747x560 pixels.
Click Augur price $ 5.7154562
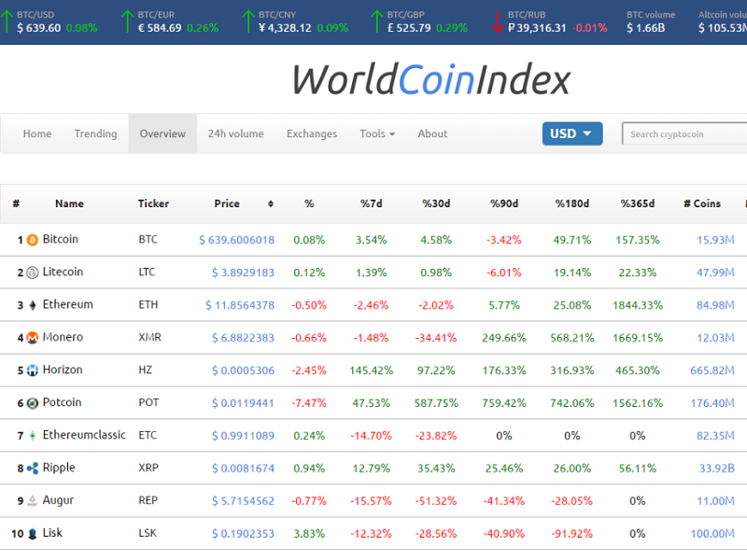click(x=243, y=501)
